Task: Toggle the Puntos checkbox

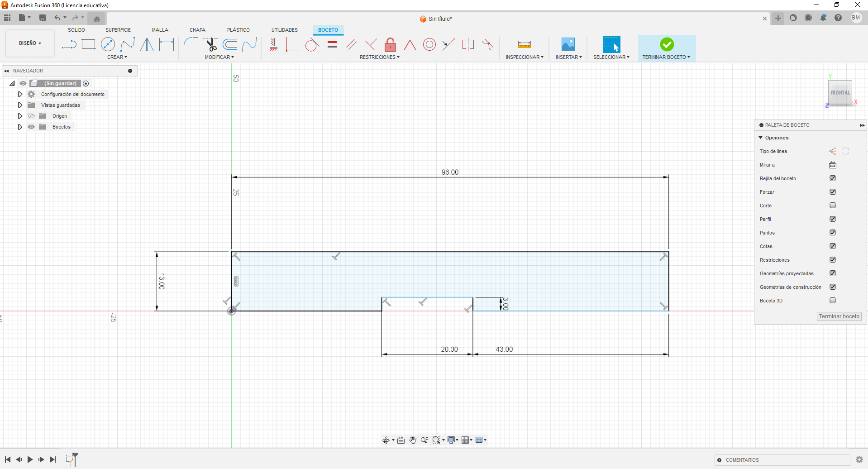Action: (833, 233)
